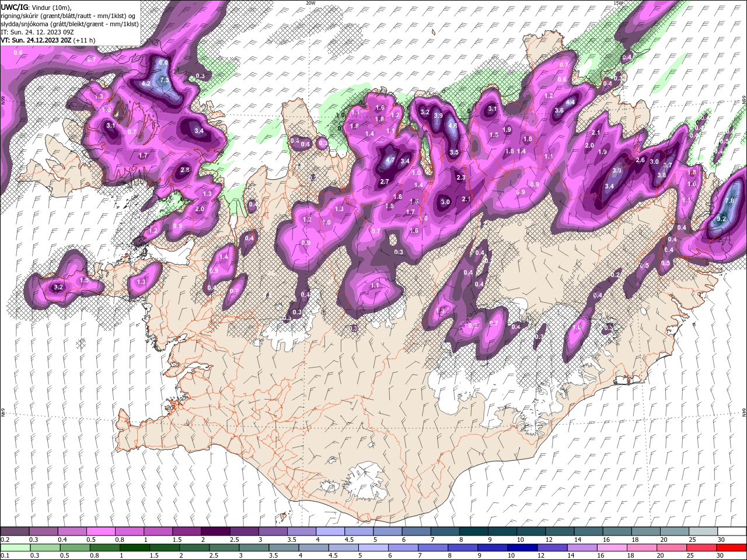Viewport: 747px width, 560px height.
Task: Click the 9.2 snowfall peak value
Action: 721,219
